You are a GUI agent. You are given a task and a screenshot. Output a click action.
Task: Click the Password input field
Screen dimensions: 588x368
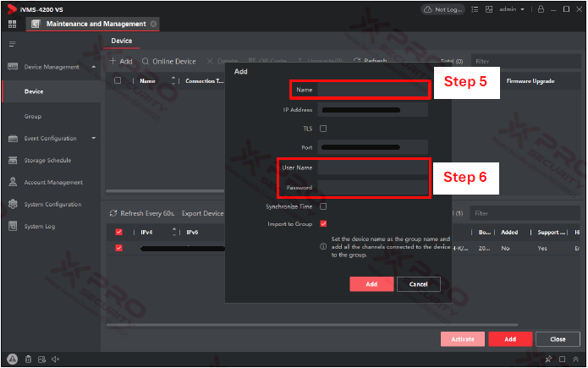[372, 188]
